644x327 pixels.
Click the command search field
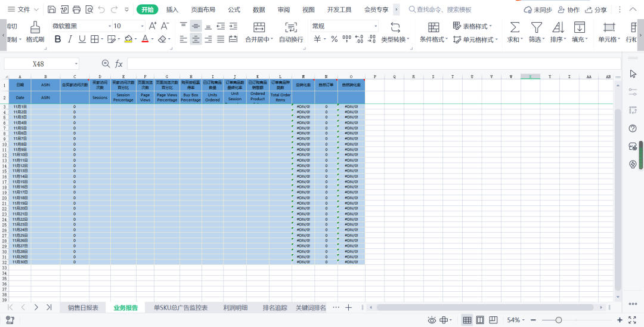444,10
